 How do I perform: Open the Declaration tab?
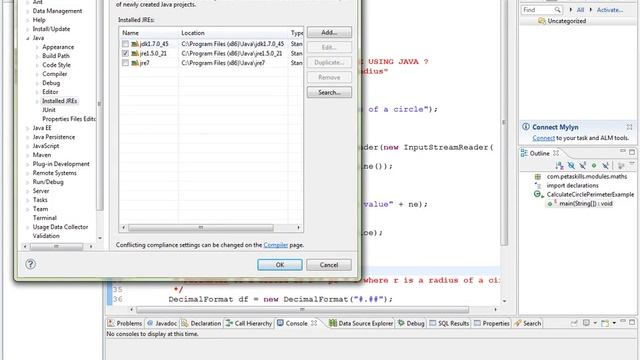pos(201,323)
